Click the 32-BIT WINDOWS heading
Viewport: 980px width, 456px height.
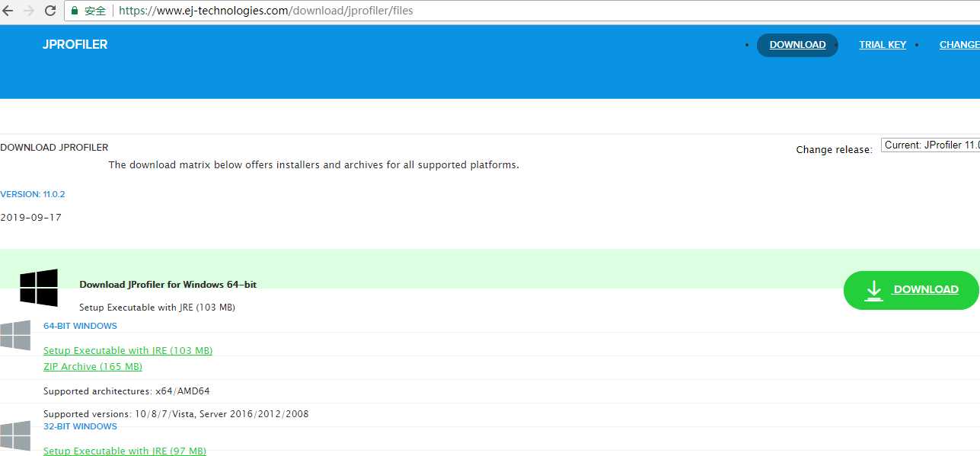(80, 426)
